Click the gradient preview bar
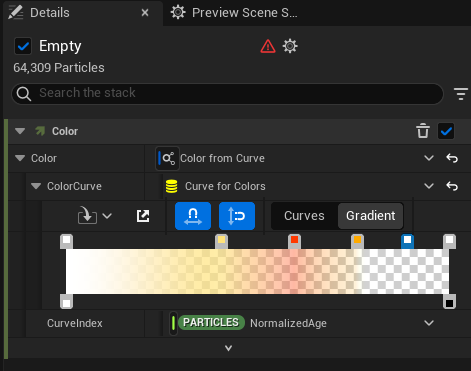This screenshot has width=471, height=371. point(257,271)
